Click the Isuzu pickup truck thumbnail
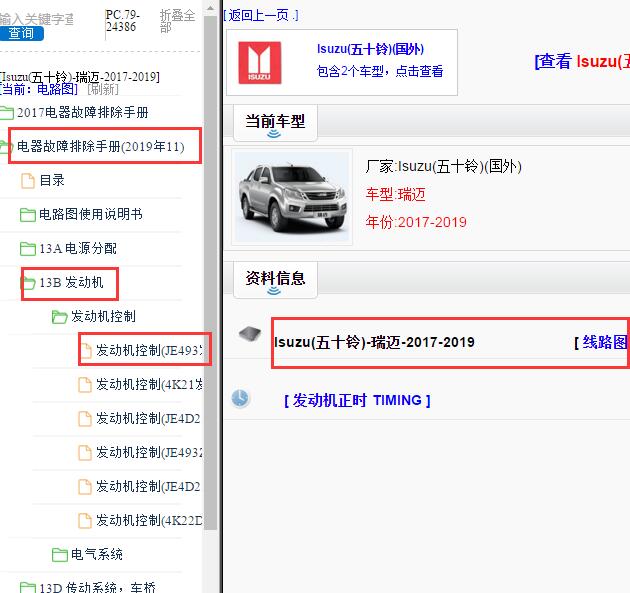 tap(292, 197)
